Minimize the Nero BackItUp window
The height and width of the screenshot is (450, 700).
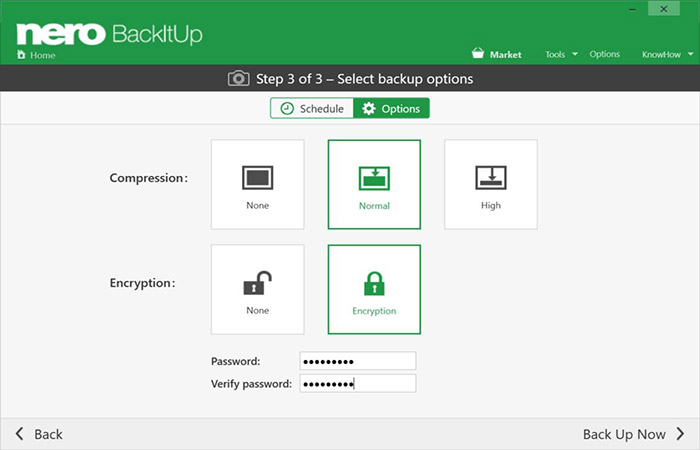pyautogui.click(x=633, y=9)
